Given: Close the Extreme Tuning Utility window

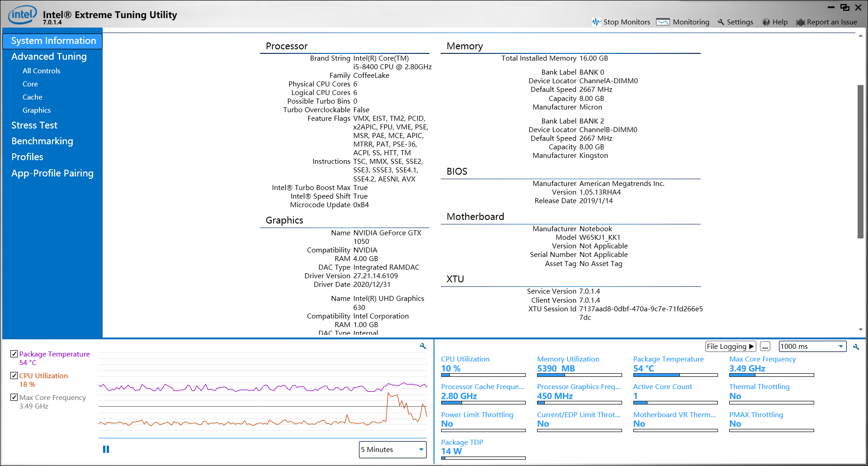Looking at the screenshot, I should [858, 7].
